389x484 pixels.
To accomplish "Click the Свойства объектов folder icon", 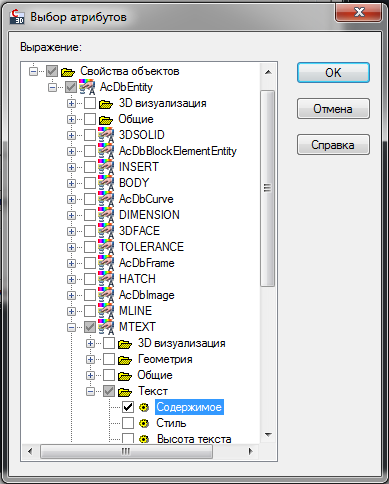I will click(68, 71).
